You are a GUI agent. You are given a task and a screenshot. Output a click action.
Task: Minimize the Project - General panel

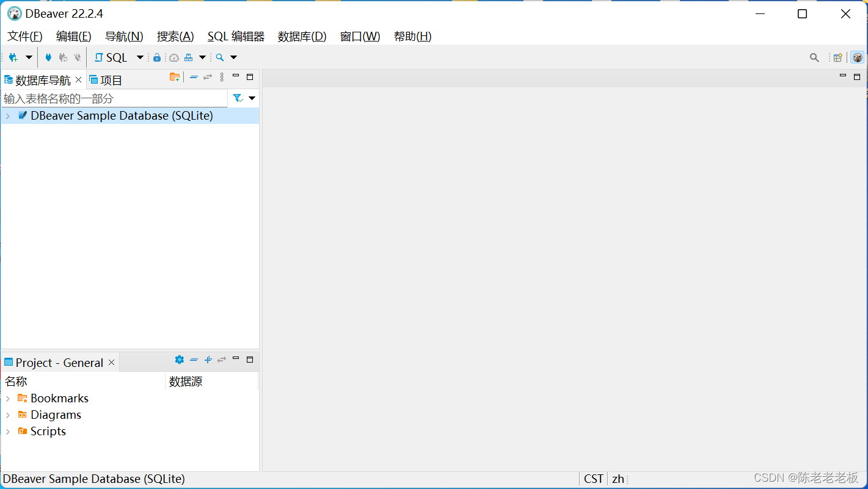pyautogui.click(x=236, y=358)
